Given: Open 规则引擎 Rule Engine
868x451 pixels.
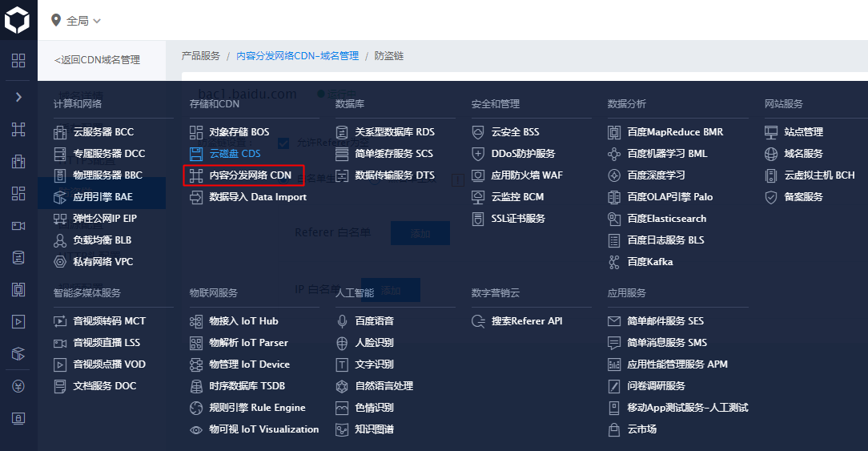Looking at the screenshot, I should tap(257, 407).
